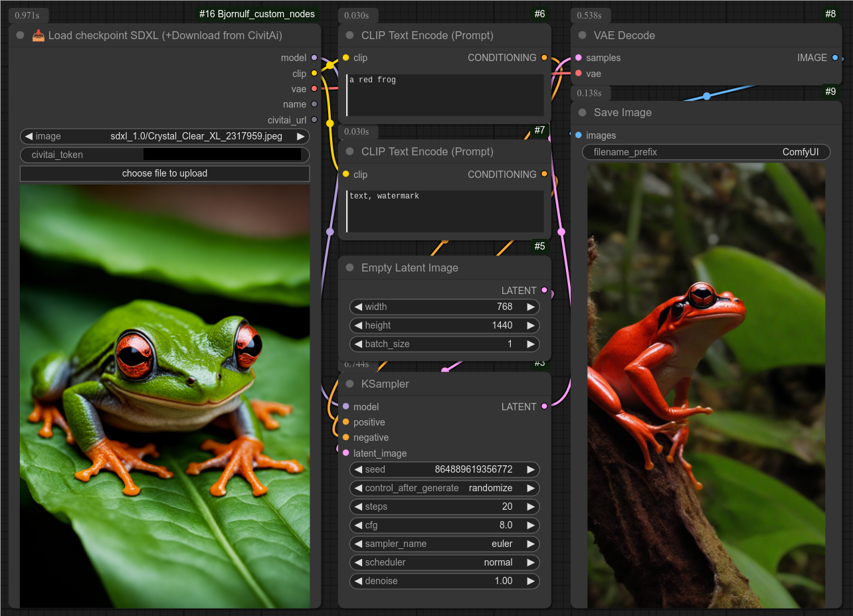The image size is (853, 616).
Task: Click the IMAGE output port on VAE Decode
Action: pos(835,58)
